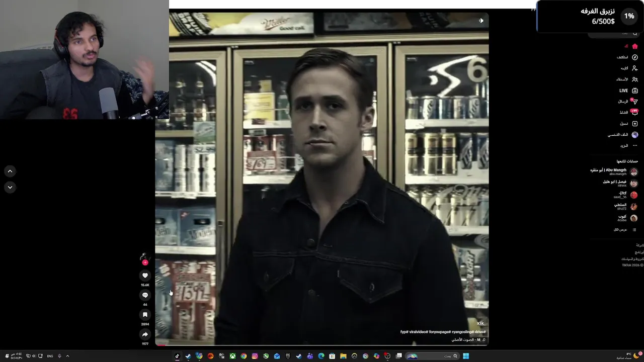
Task: Open TikTok app in the taskbar
Action: pos(177,356)
